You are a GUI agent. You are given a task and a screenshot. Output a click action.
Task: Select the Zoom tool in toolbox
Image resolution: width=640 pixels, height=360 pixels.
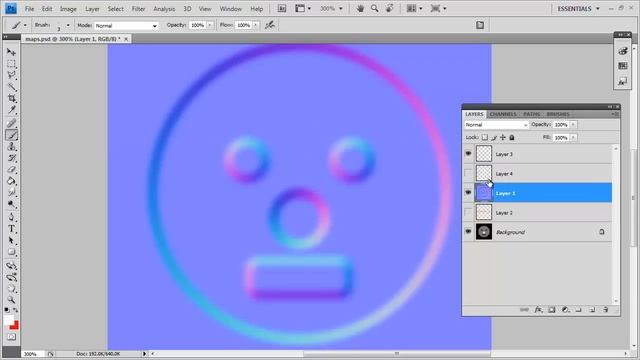pos(11,300)
